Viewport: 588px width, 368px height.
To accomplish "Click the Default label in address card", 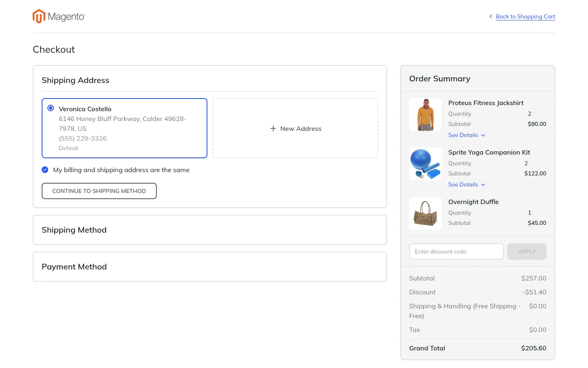I will 69,148.
